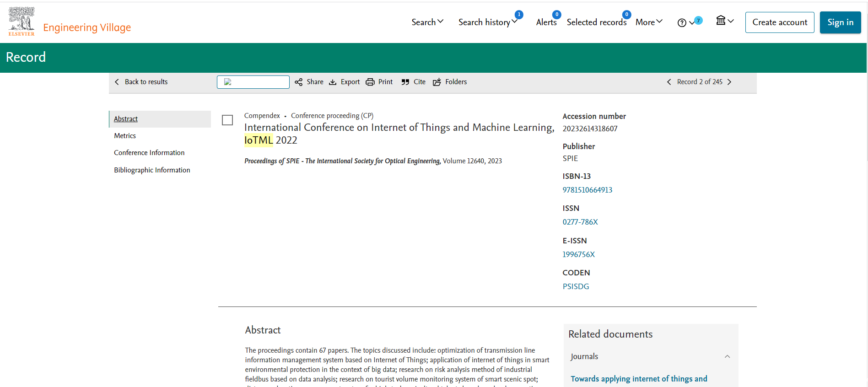Open the institution building icon menu
This screenshot has width=868, height=387.
click(x=721, y=21)
